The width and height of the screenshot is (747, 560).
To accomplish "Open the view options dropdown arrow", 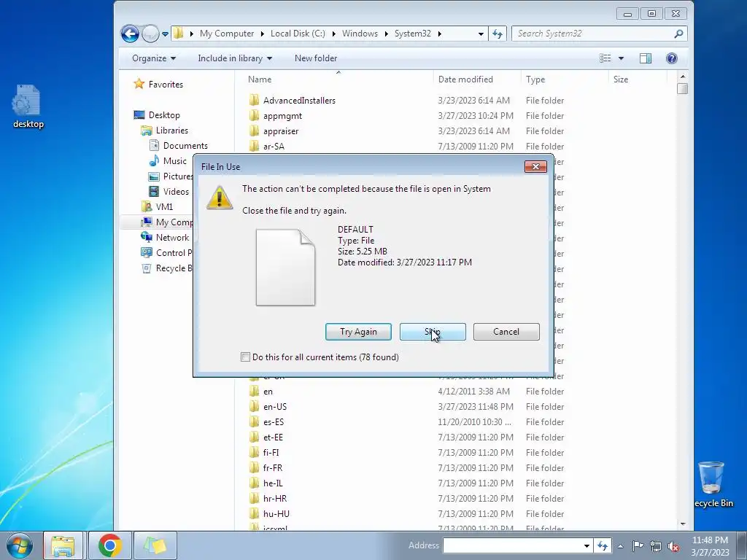I will [621, 58].
